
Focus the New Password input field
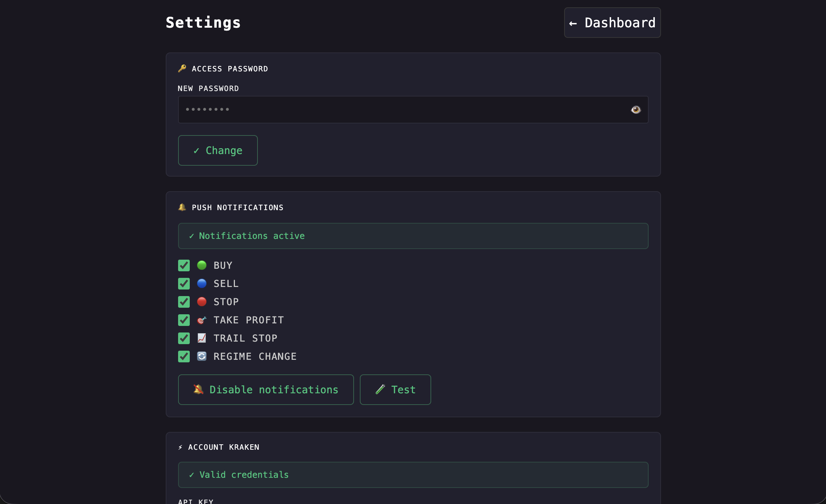click(x=401, y=110)
